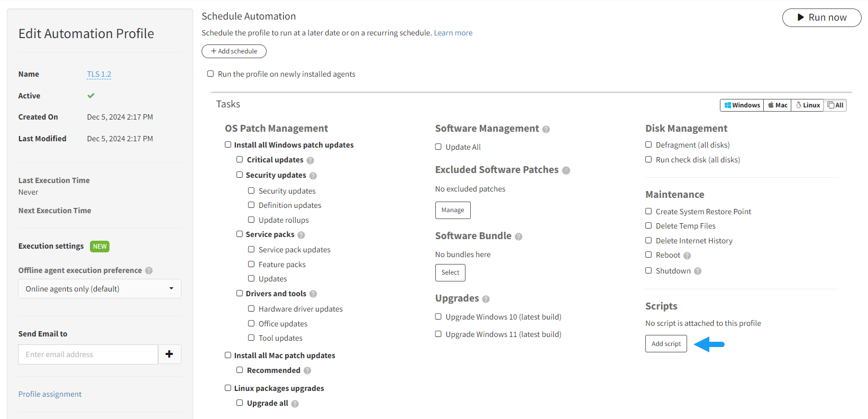
Task: Click the Enter email address field
Action: click(x=88, y=354)
